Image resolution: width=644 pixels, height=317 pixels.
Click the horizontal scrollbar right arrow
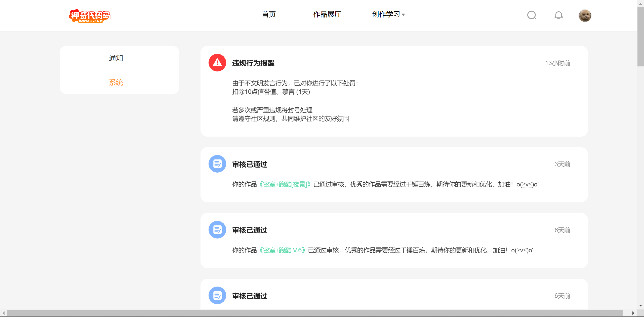(633, 313)
